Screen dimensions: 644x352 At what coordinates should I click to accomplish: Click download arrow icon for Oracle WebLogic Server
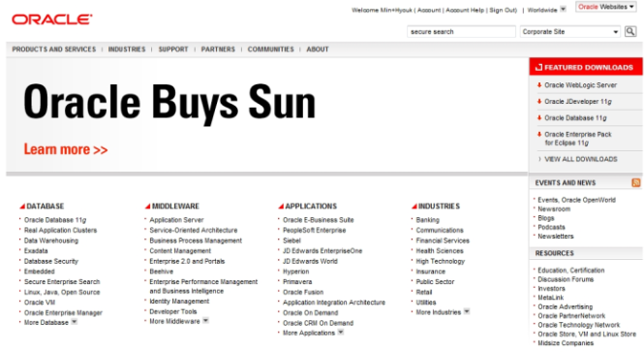coord(539,85)
